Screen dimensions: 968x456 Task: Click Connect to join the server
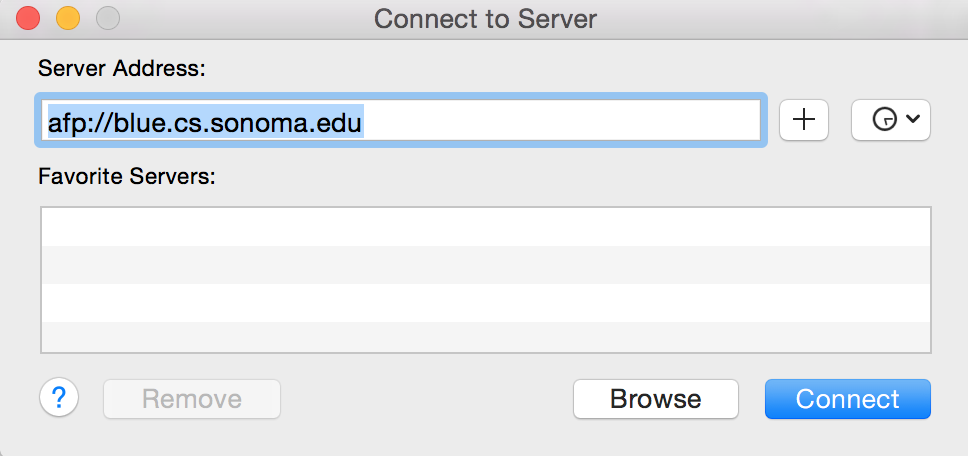click(847, 399)
